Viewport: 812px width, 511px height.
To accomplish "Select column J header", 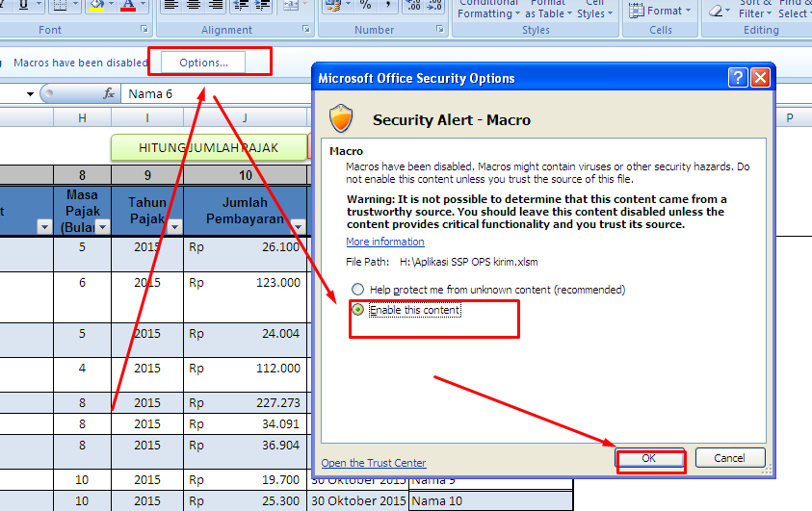I will tap(246, 118).
